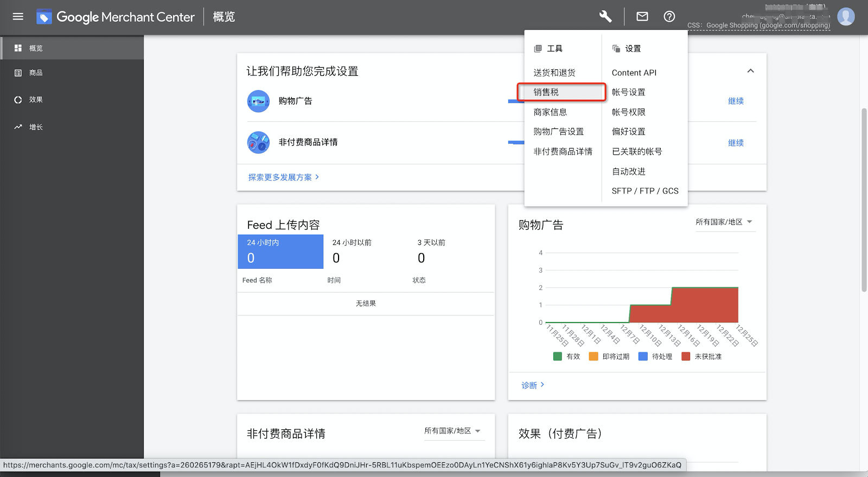Select 购物广告设置 from the tools menu
Screen dimensions: 868x477
pyautogui.click(x=558, y=132)
